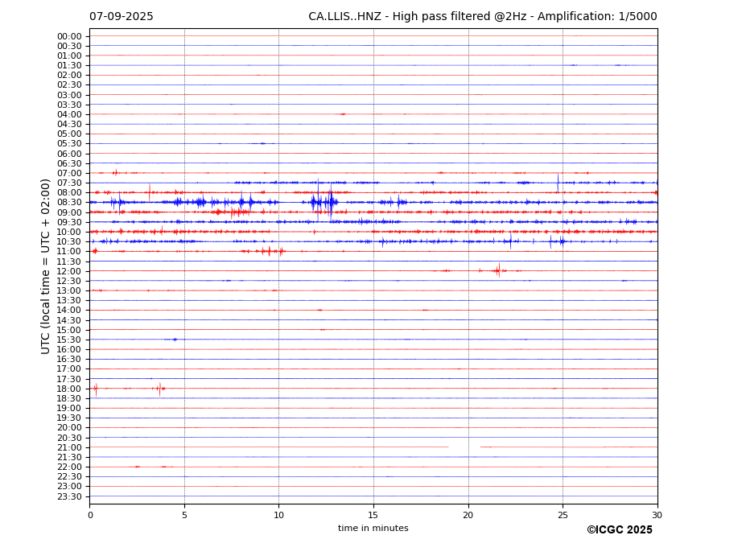Screen dimensions: 746x560
Task: Select the 08:00 time row label
Action: (69, 192)
